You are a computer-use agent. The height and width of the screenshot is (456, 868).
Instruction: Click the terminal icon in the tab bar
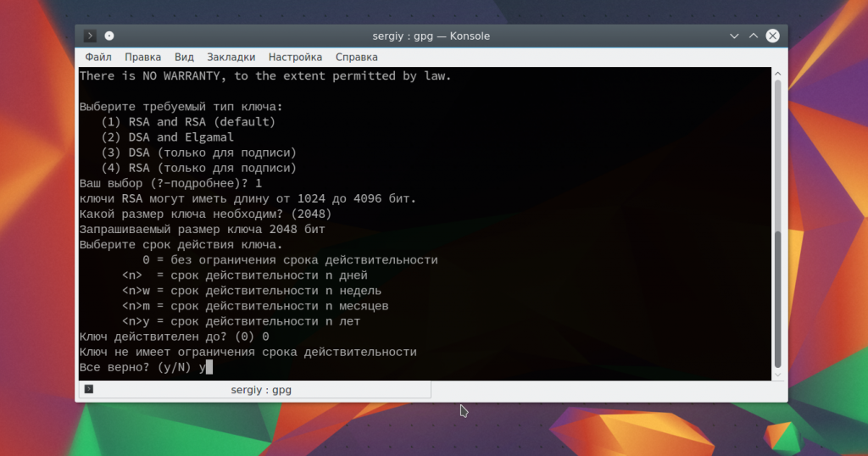point(89,390)
